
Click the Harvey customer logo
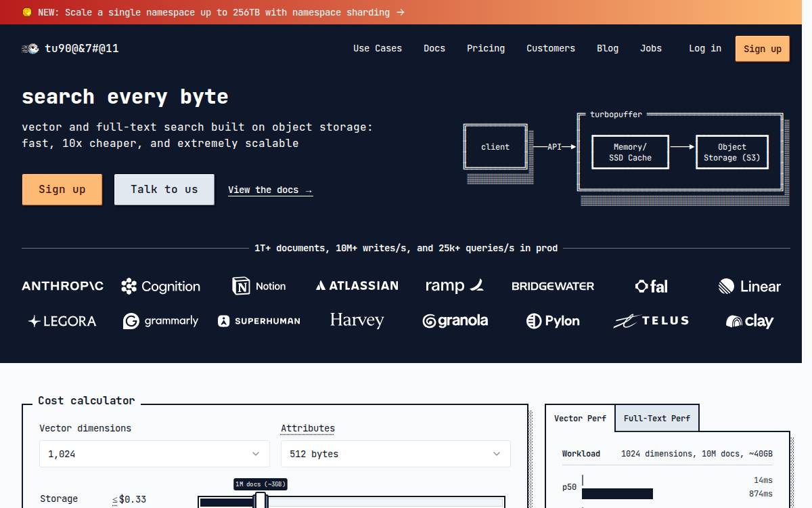click(357, 320)
